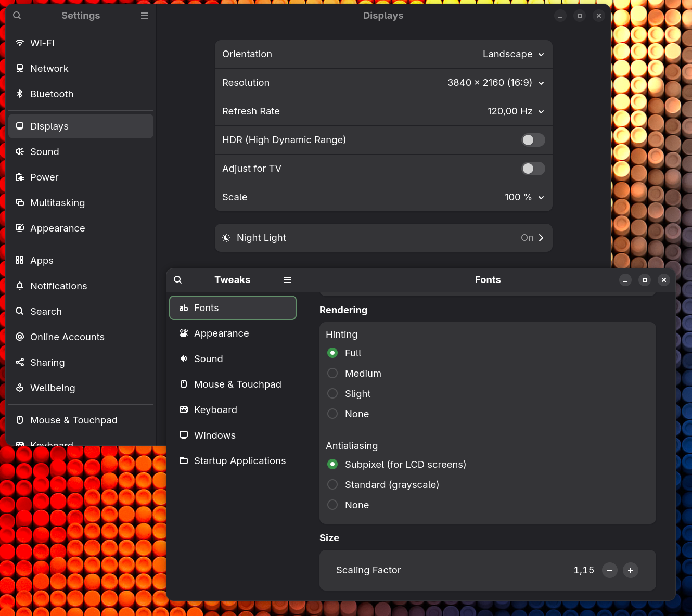Open Bluetooth settings via sidebar icon
The image size is (692, 616).
(20, 94)
